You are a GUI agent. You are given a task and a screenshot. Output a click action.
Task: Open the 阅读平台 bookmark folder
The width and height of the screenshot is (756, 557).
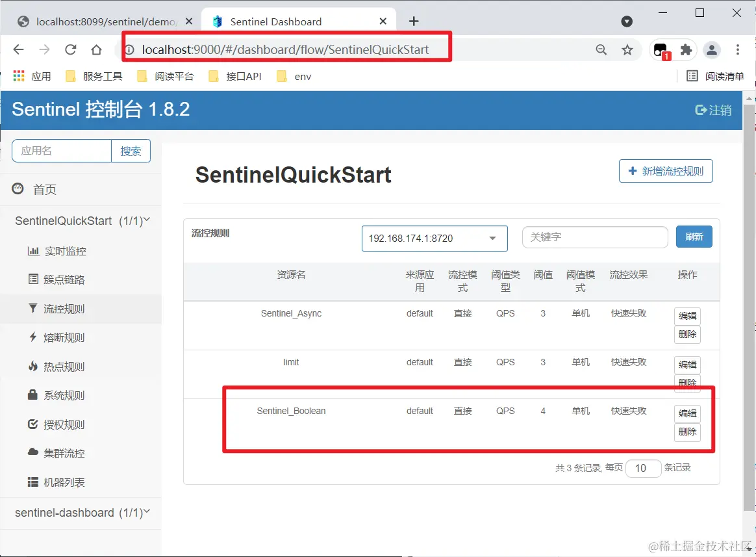point(166,76)
